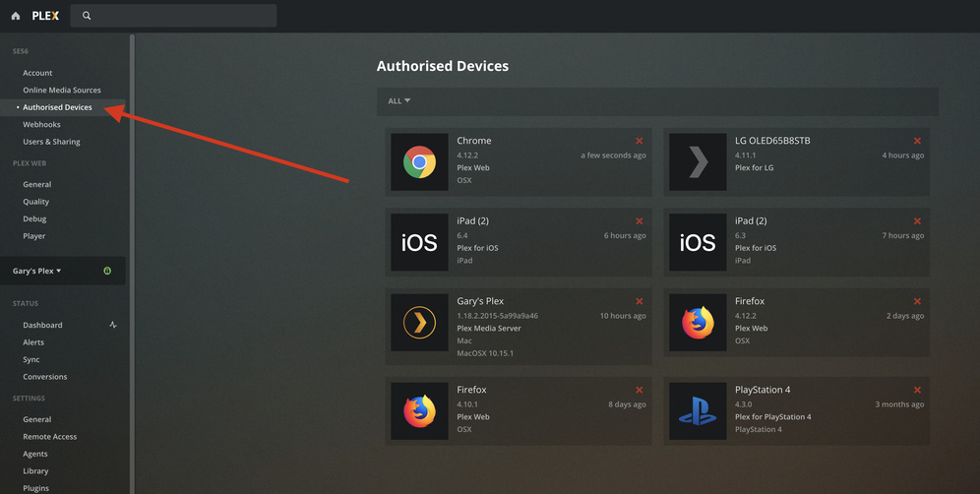Remove the LG OLED65B8STB device

(x=917, y=141)
